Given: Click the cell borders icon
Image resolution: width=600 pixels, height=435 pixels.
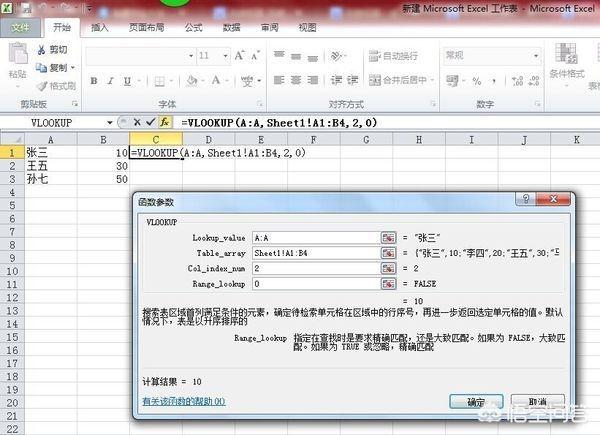Looking at the screenshot, I should [x=160, y=81].
